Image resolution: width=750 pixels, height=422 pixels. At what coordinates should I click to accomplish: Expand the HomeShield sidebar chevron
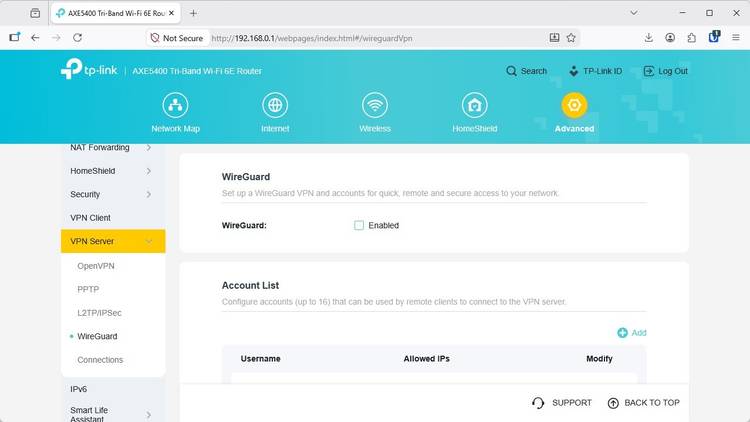pos(149,171)
